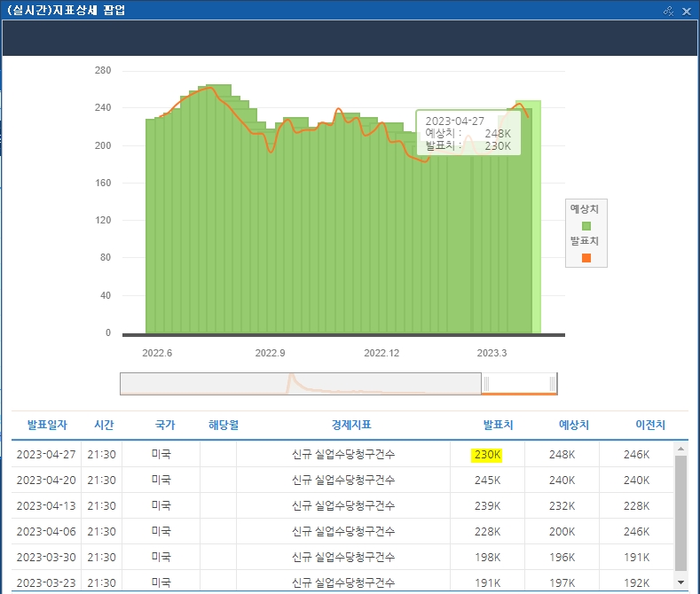Click the table vertical scrollbar thumb
700x594 pixels.
coord(680,513)
